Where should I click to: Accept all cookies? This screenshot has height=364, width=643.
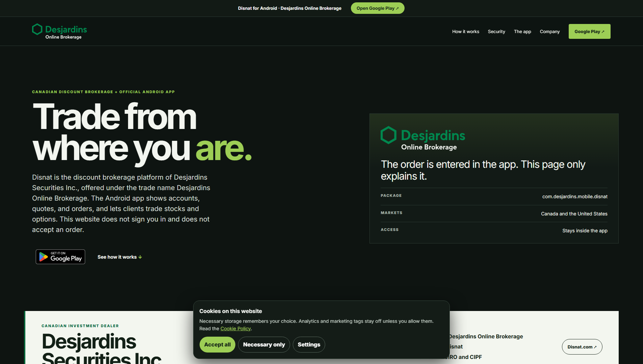tap(217, 344)
